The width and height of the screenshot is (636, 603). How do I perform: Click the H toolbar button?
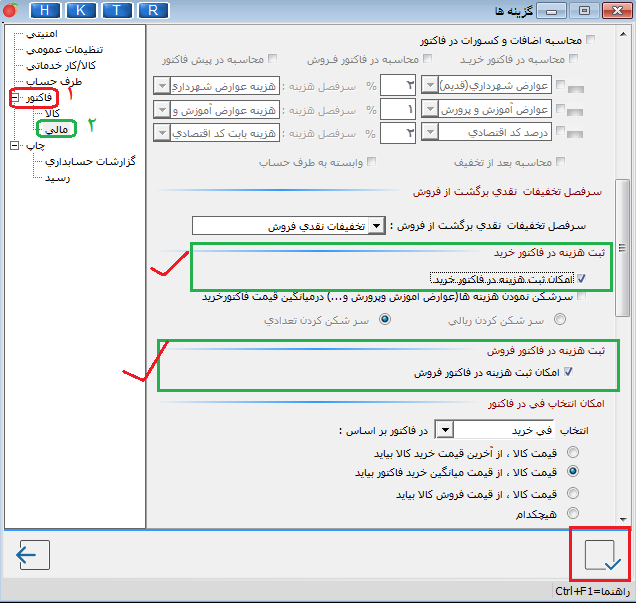(45, 10)
